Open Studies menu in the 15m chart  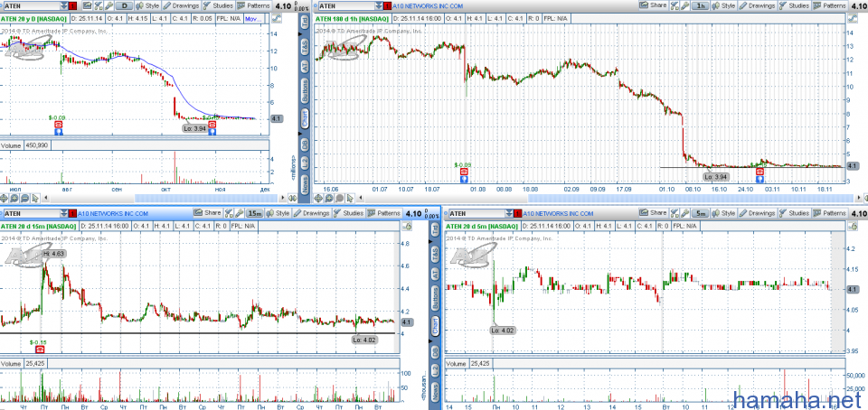(x=349, y=213)
